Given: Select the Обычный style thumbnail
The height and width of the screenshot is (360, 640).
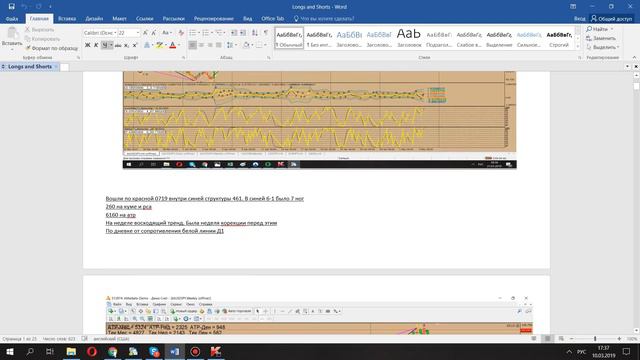Looking at the screenshot, I should pyautogui.click(x=289, y=38).
